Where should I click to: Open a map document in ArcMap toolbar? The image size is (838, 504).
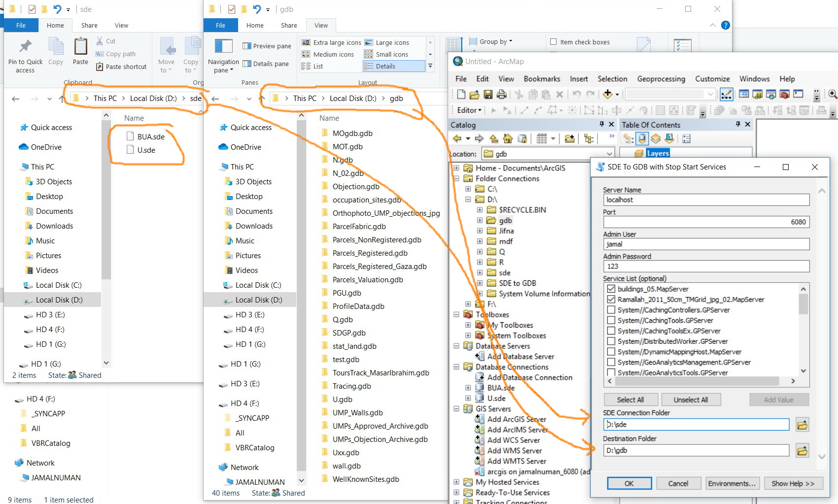coord(474,94)
